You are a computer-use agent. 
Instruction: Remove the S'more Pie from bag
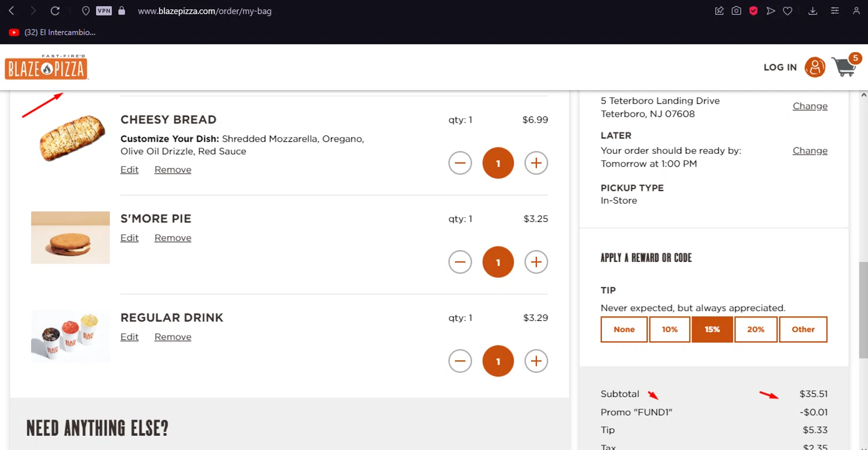[x=173, y=238]
